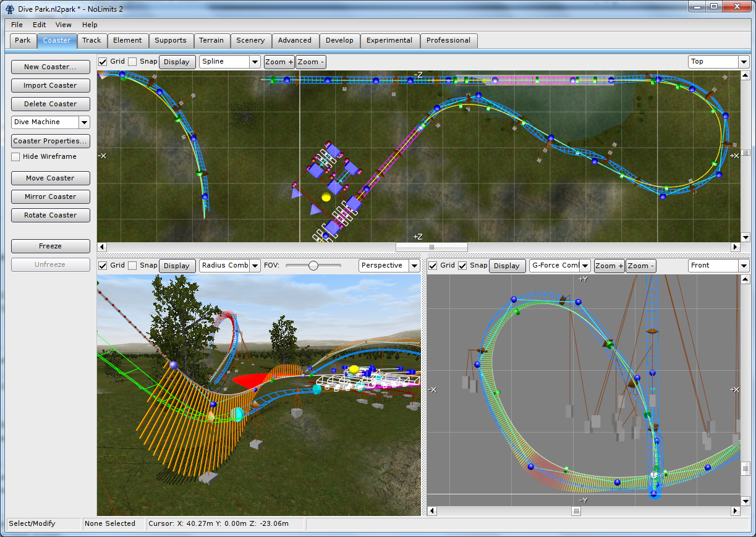The image size is (756, 537).
Task: Click right scroll arrow under the front view
Action: pyautogui.click(x=736, y=511)
